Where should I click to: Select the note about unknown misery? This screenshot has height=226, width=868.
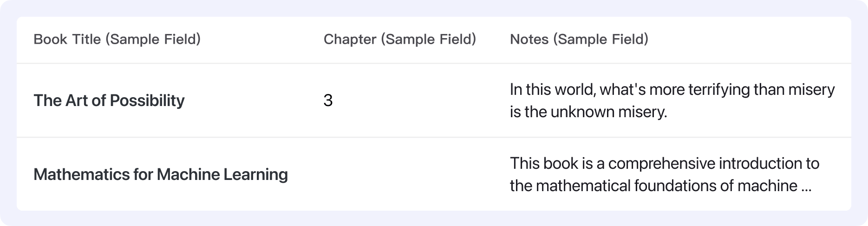(672, 100)
